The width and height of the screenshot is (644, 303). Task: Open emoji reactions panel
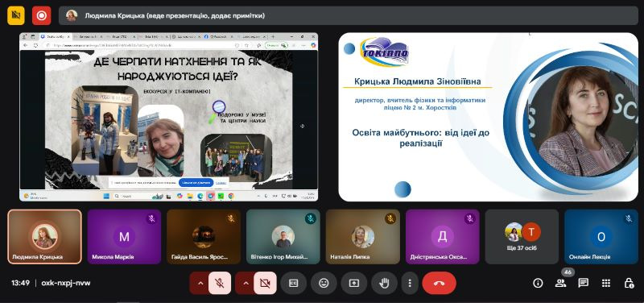[324, 283]
